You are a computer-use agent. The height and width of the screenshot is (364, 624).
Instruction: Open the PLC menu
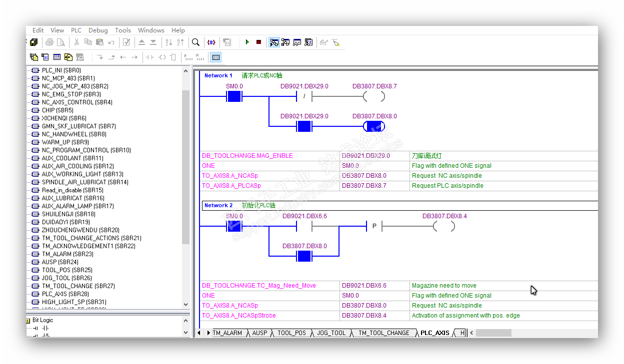click(76, 30)
